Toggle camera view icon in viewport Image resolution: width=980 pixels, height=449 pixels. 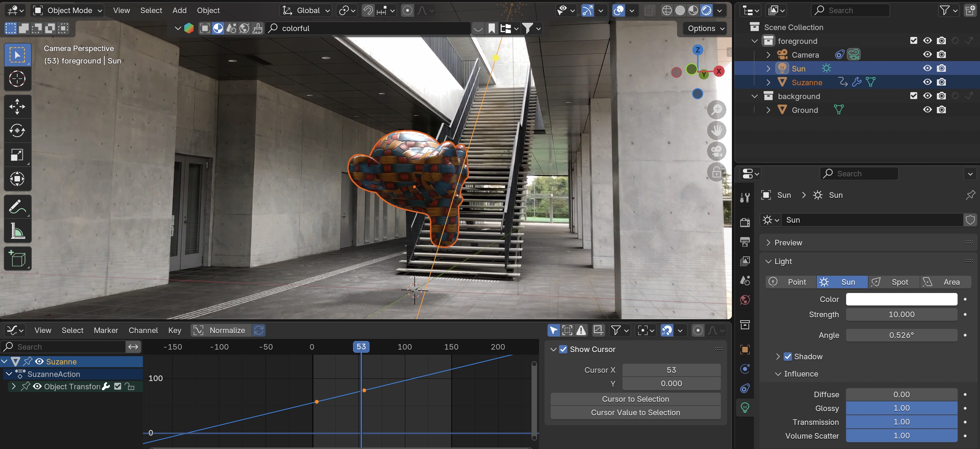tap(716, 152)
